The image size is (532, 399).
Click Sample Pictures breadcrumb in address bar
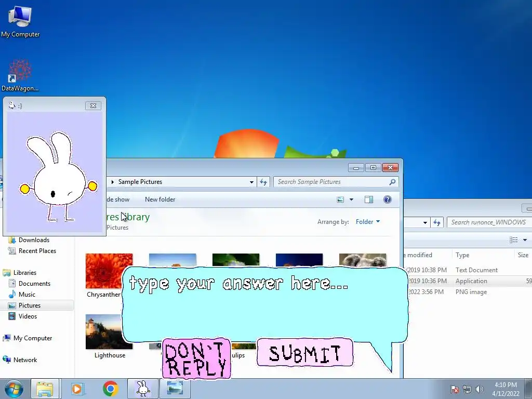[140, 182]
